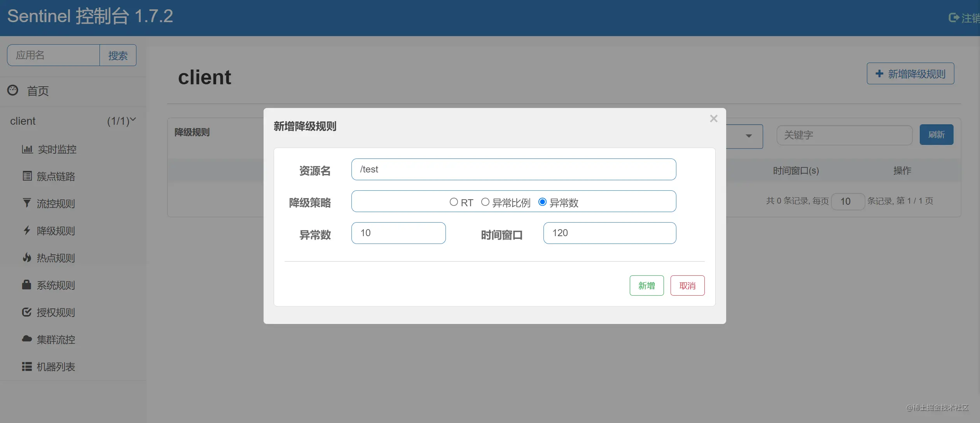Click the filter icon for 流控规则
Viewport: 980px width, 423px height.
(27, 203)
